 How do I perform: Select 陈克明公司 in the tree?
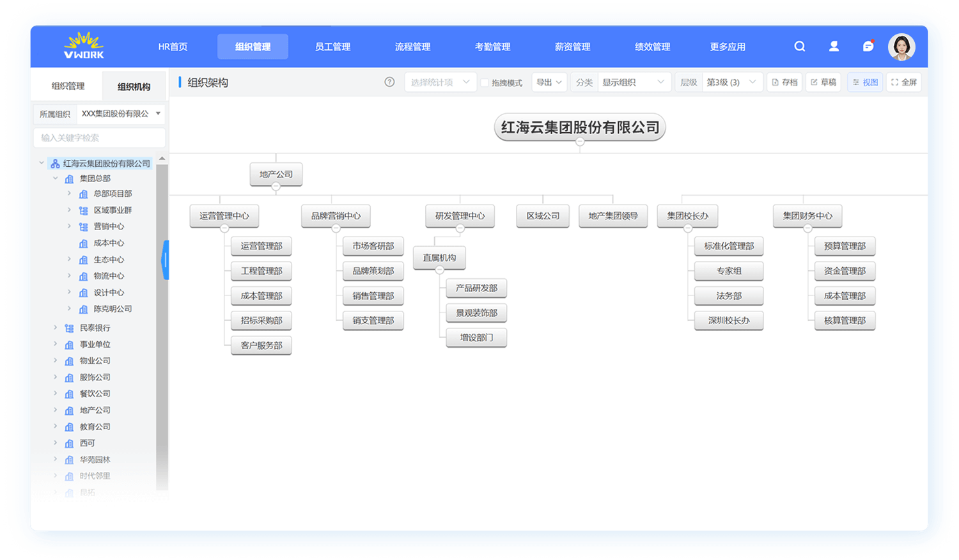113,309
